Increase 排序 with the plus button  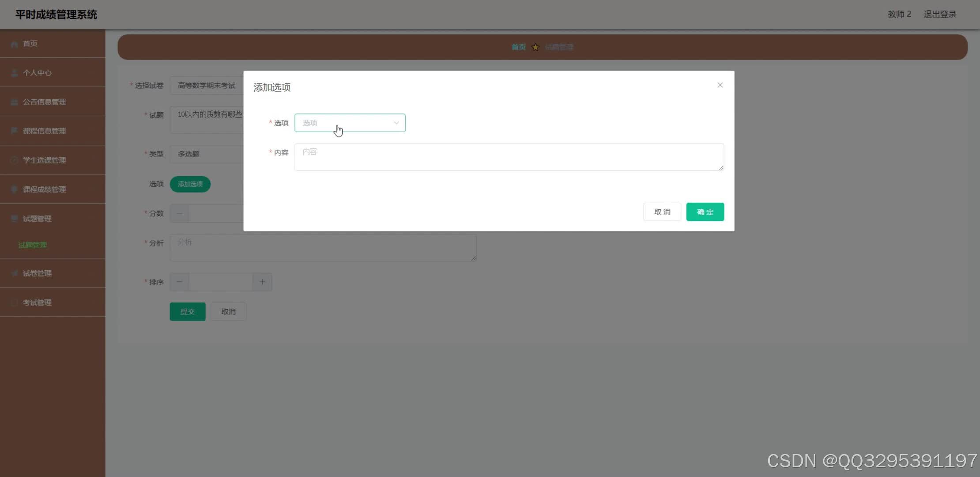pos(262,282)
